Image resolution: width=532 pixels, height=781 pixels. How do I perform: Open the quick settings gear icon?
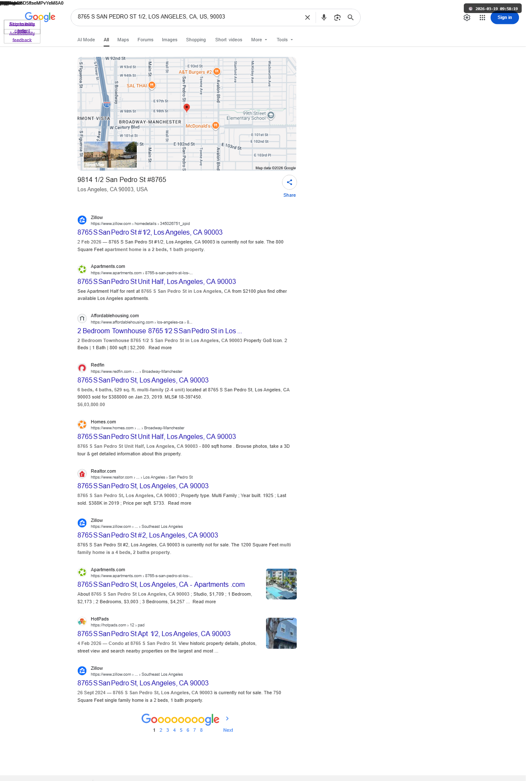(467, 17)
